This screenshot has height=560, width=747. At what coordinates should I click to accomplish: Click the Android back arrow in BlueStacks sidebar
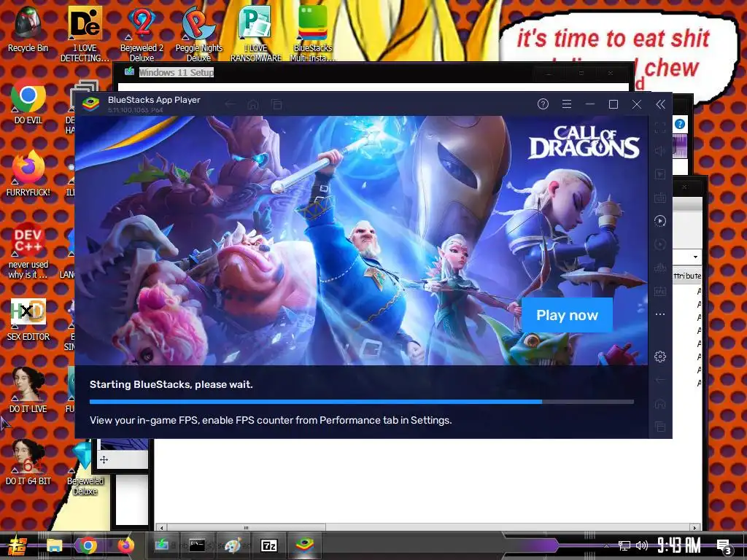pyautogui.click(x=660, y=380)
